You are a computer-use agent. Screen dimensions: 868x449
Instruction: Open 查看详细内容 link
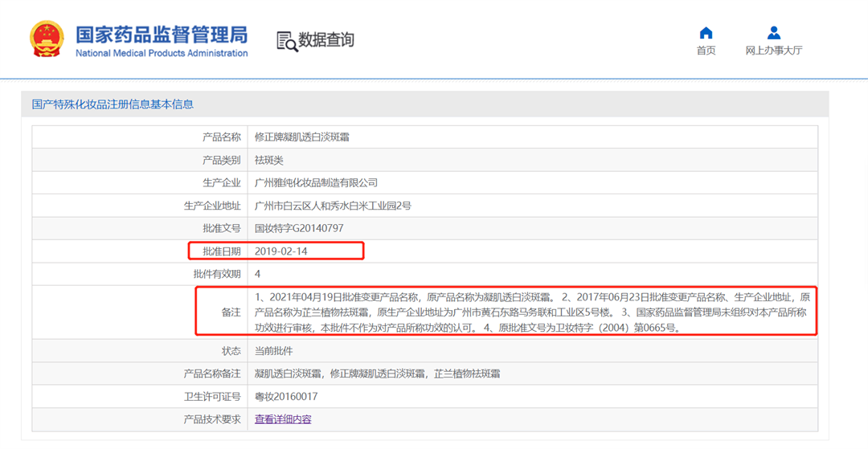[x=283, y=419]
